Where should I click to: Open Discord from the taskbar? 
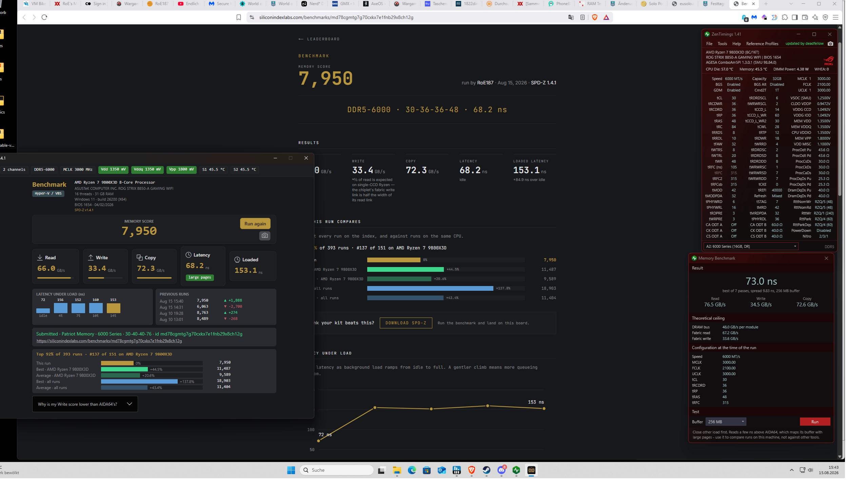click(501, 470)
